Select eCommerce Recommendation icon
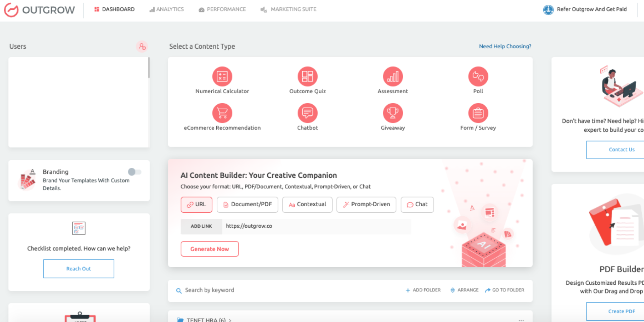The width and height of the screenshot is (644, 322). click(x=222, y=113)
